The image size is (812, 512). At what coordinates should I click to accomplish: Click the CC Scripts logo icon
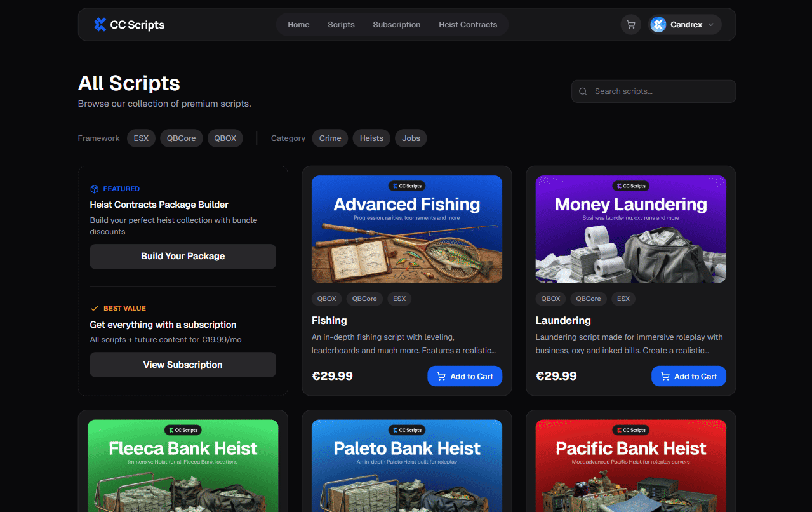click(100, 25)
